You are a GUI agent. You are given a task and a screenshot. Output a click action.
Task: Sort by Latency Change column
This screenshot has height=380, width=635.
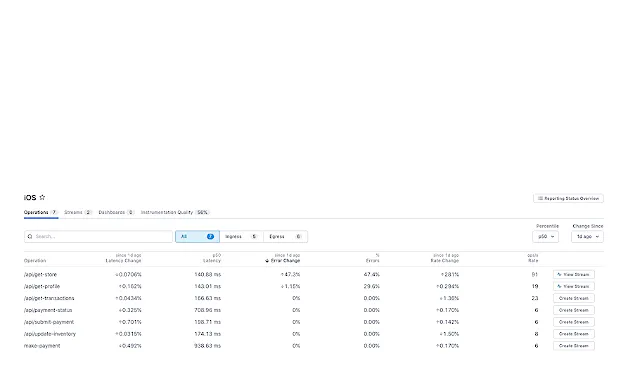(x=124, y=258)
